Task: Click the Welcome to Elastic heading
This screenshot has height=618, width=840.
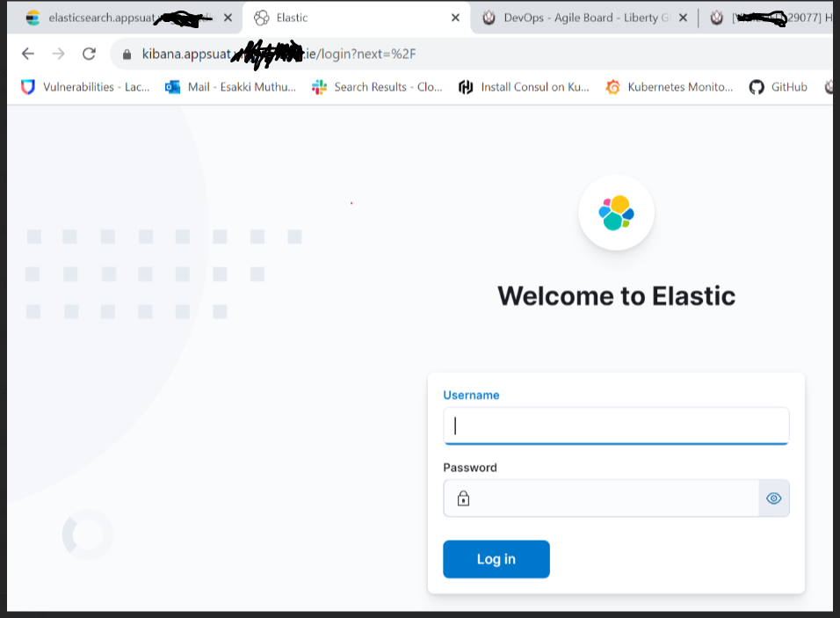Action: [x=616, y=296]
